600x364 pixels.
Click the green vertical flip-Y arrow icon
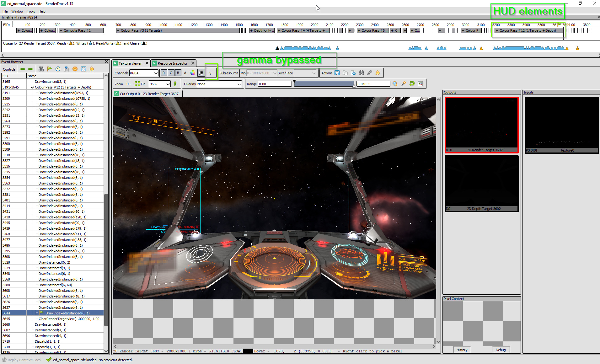pyautogui.click(x=175, y=84)
